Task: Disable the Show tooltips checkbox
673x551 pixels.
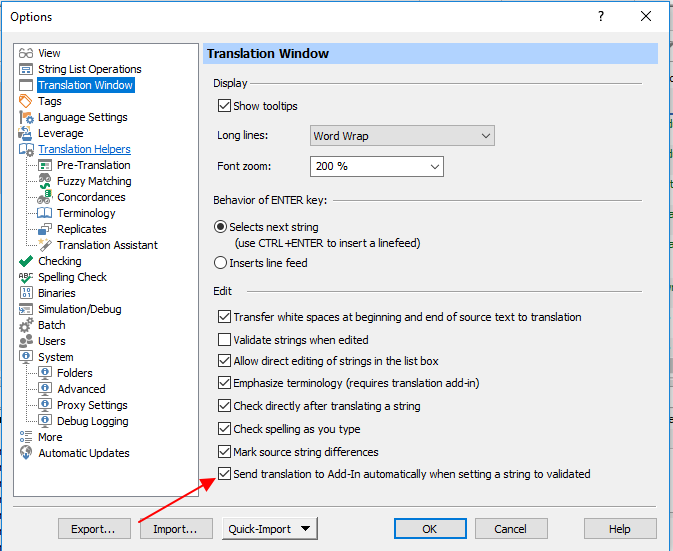Action: point(224,106)
